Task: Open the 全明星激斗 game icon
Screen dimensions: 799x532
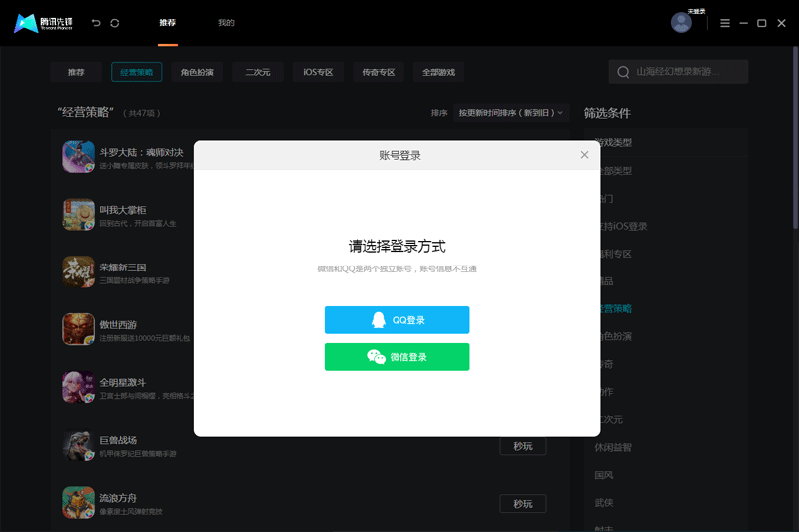Action: [x=79, y=387]
